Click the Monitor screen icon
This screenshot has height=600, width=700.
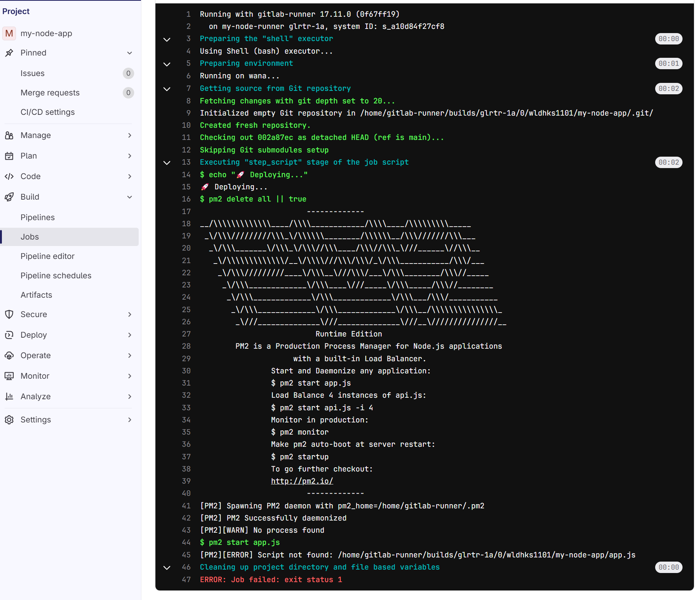click(9, 376)
